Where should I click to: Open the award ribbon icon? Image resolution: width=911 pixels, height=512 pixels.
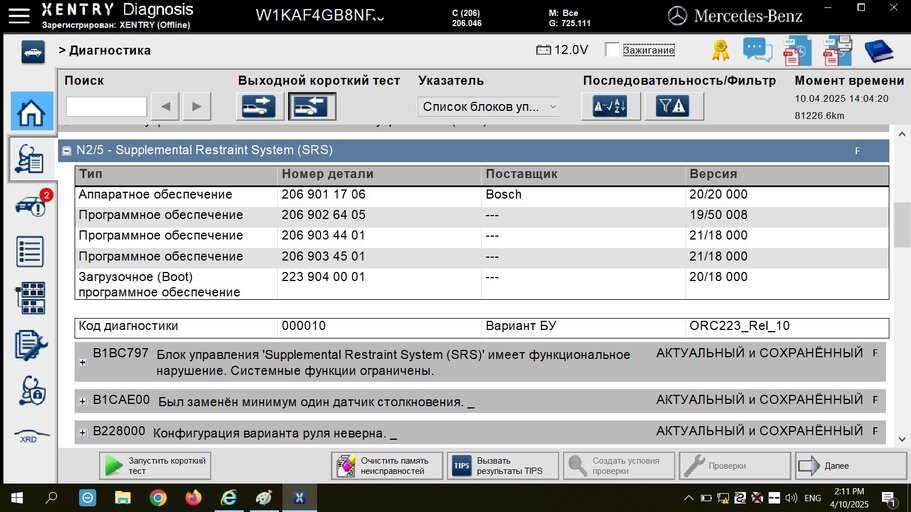tap(720, 51)
